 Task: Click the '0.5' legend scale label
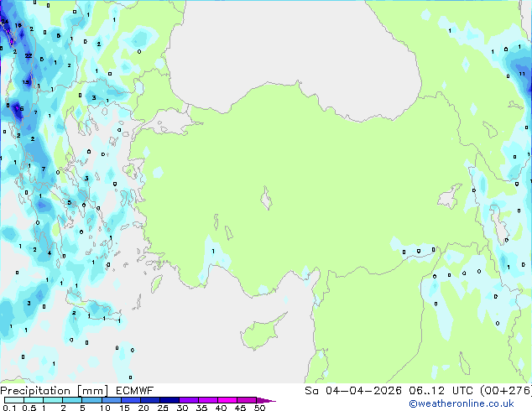click(x=29, y=408)
